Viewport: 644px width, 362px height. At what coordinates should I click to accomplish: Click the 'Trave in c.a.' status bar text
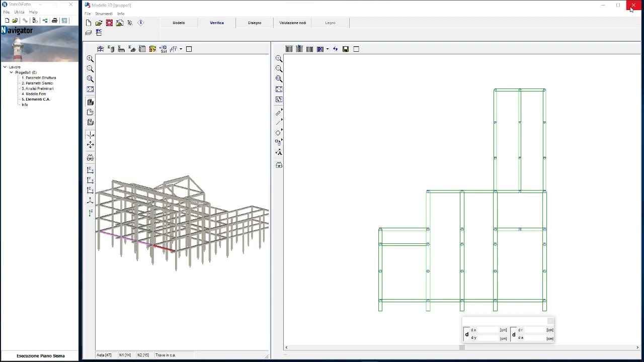pos(166,355)
